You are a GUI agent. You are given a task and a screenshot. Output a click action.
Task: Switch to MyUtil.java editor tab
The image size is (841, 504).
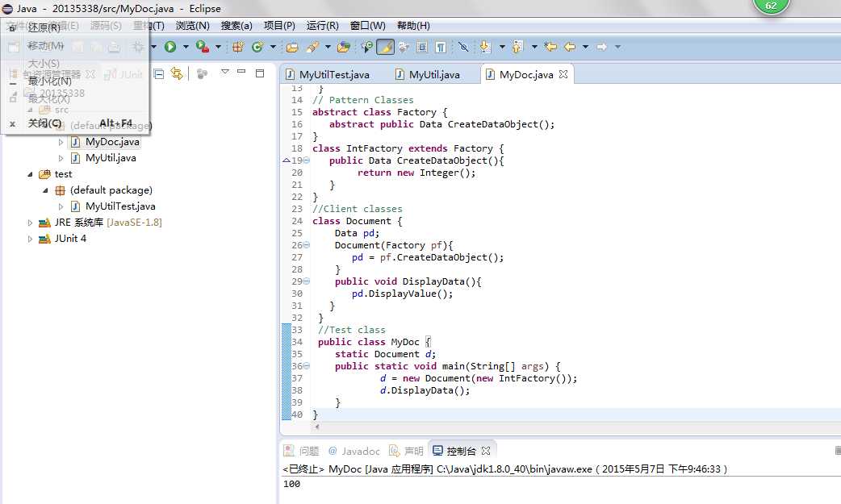point(428,74)
